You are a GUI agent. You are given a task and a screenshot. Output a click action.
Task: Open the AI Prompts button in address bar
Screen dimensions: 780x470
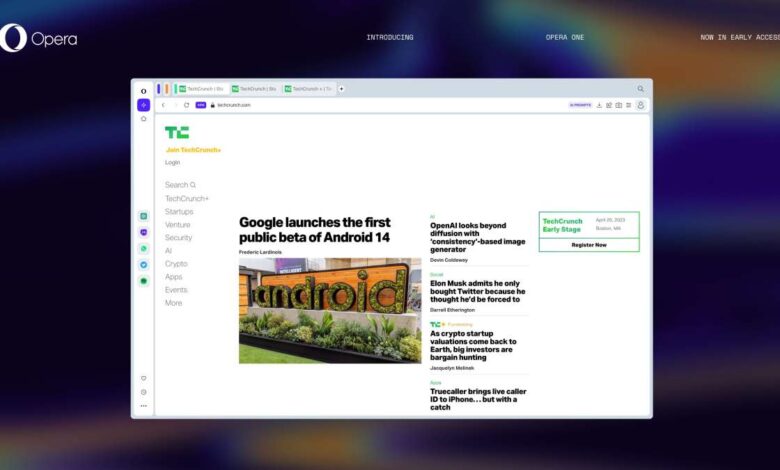580,105
